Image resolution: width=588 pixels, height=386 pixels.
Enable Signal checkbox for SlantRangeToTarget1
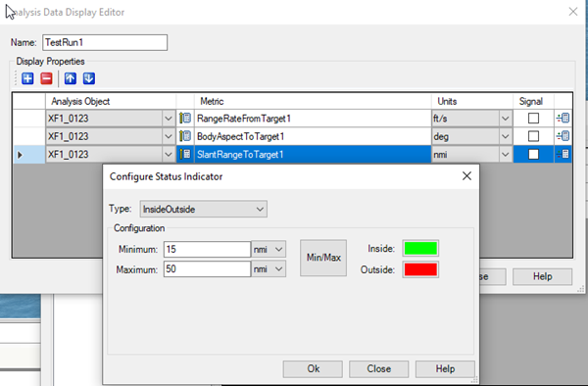coord(533,154)
